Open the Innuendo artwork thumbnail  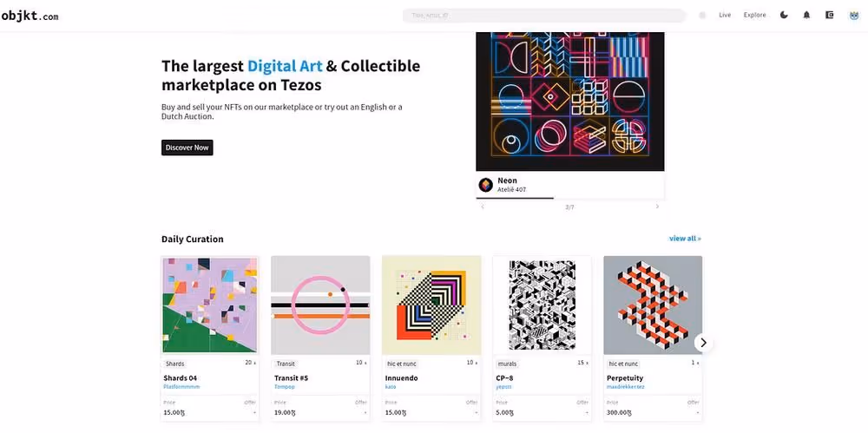point(431,305)
